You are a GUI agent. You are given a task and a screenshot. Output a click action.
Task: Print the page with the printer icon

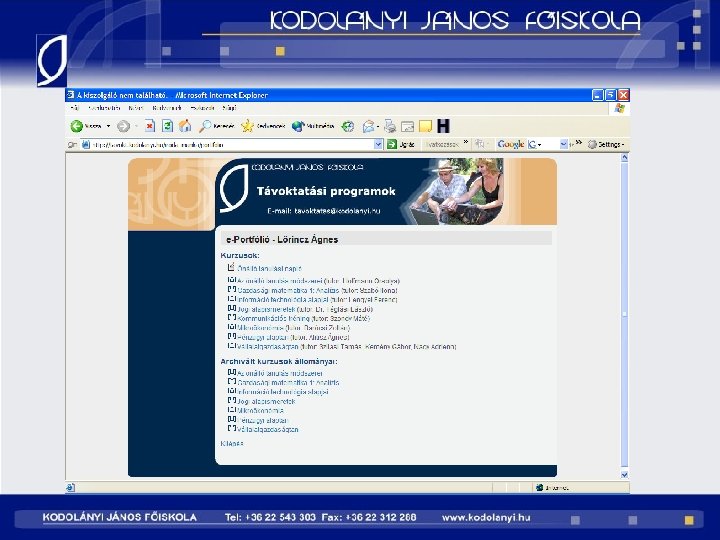click(x=390, y=126)
